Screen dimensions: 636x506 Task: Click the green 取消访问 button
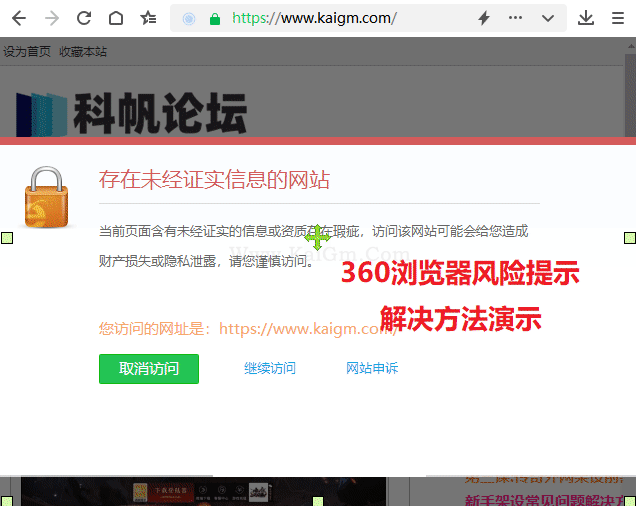click(x=149, y=369)
